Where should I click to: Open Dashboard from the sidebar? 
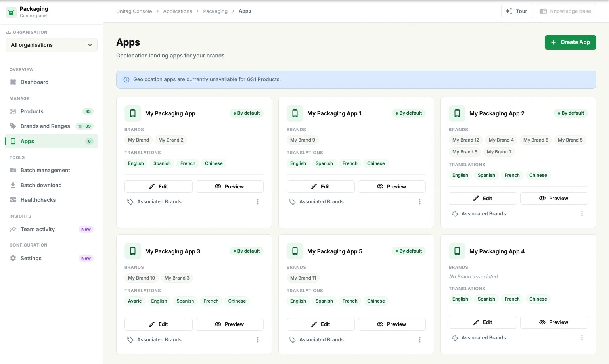point(52,82)
